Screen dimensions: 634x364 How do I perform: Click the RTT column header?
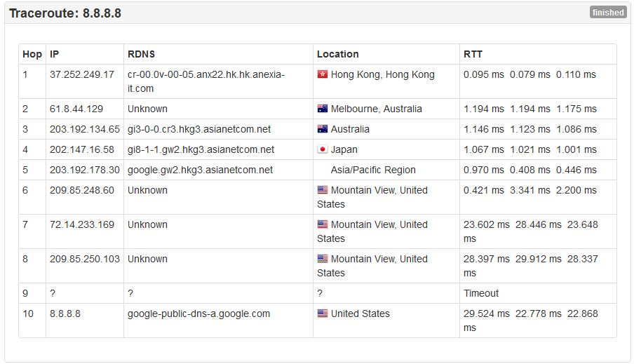(x=473, y=54)
